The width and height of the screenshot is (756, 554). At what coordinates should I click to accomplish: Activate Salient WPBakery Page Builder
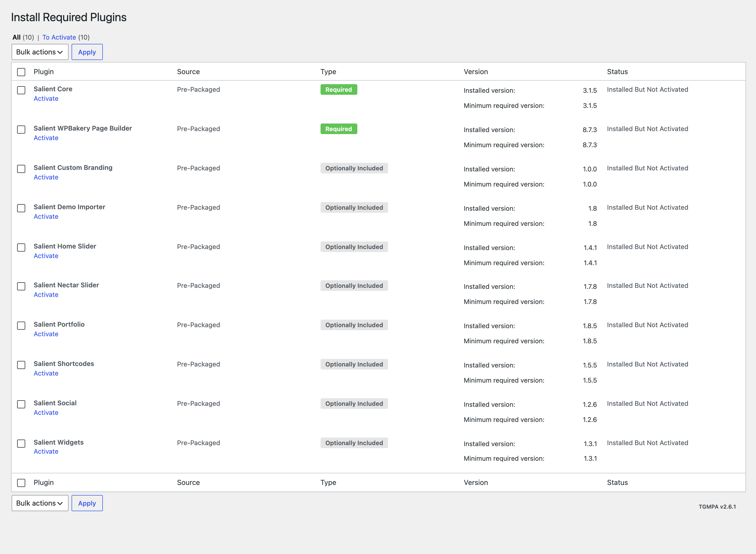[x=46, y=138]
